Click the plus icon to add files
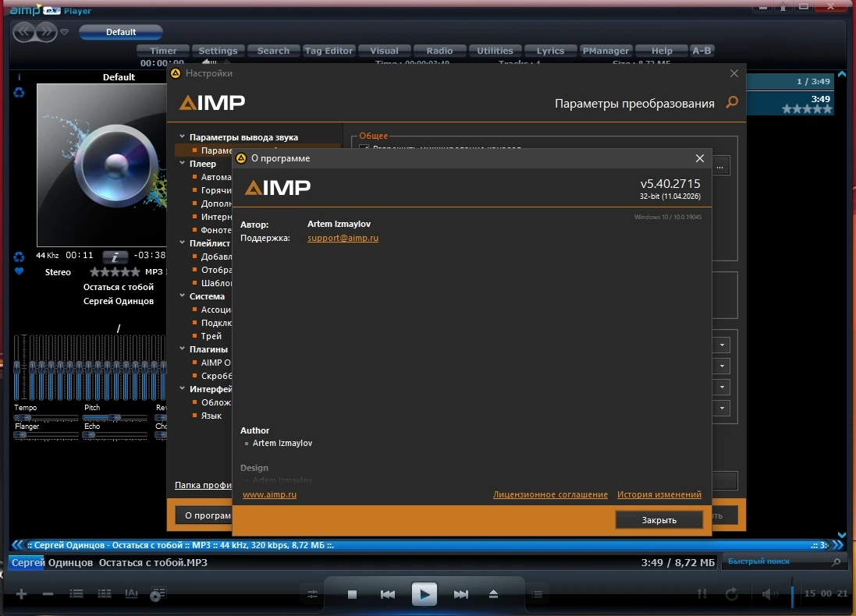The width and height of the screenshot is (856, 616). click(x=21, y=593)
